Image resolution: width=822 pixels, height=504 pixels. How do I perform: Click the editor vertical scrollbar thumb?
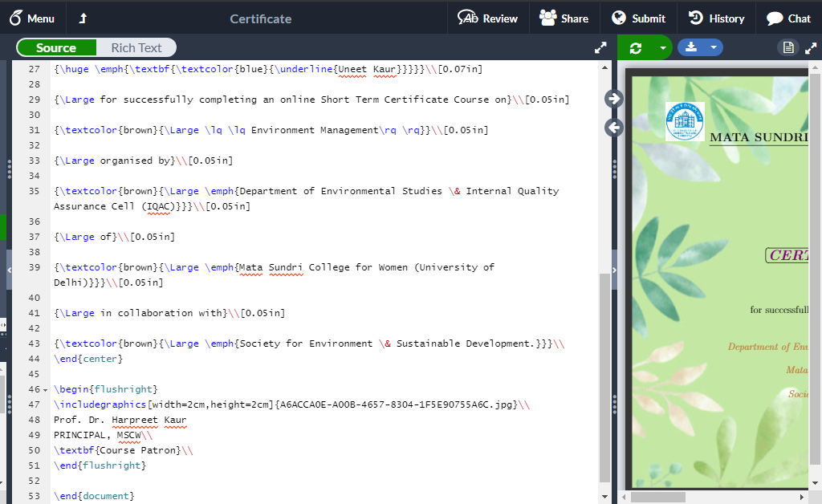pyautogui.click(x=604, y=377)
